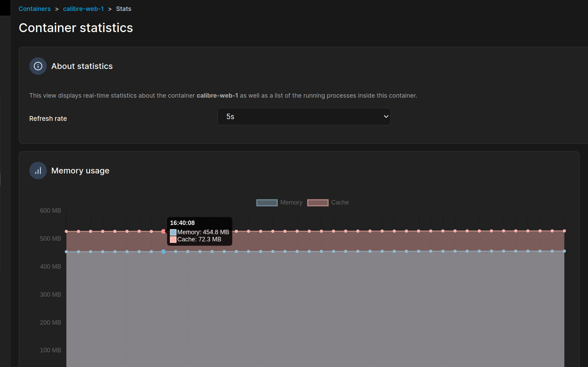
Task: Click the bar chart icon beside Memory usage
Action: [x=38, y=171]
